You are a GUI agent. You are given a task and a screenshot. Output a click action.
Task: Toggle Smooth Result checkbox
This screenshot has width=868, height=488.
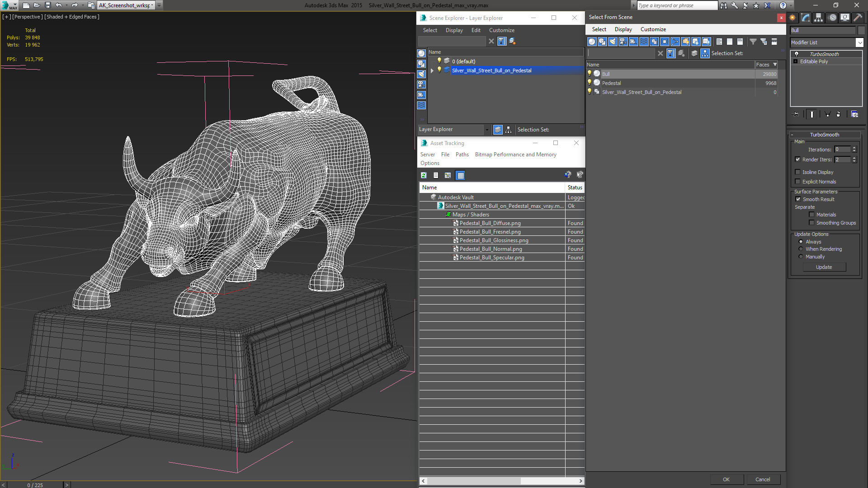click(x=798, y=199)
